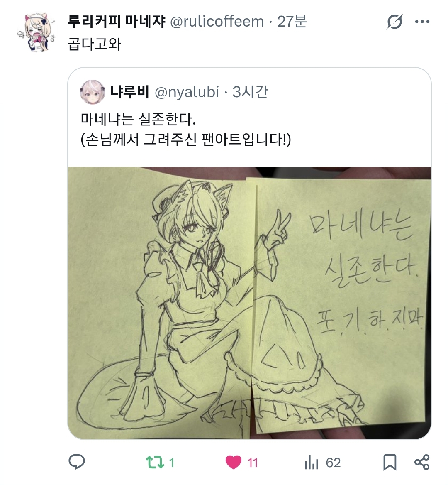
Task: Bookmark this post
Action: tap(390, 463)
